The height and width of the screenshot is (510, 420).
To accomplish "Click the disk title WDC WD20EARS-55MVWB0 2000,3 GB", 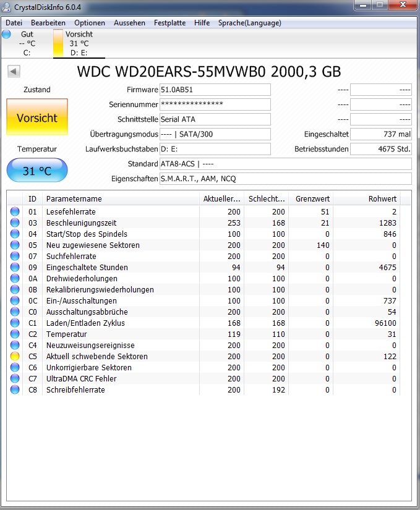I will [x=209, y=72].
